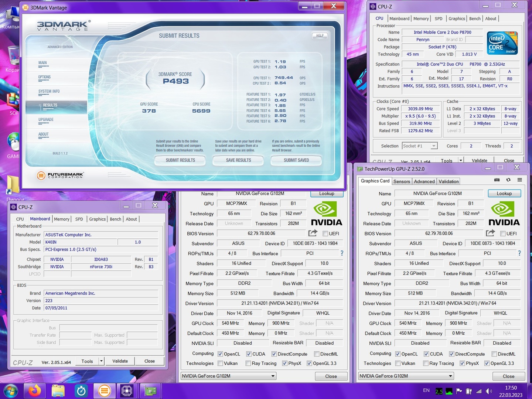Viewport: 532px width, 399px height.
Task: Switch to GPU-Z via graphics card taskbar icon
Action: pos(150,391)
